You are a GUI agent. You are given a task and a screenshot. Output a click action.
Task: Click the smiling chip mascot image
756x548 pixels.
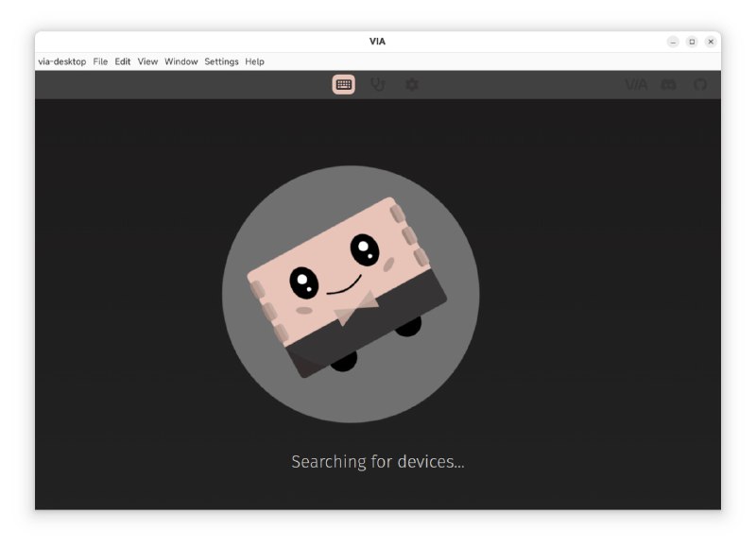pos(351,294)
